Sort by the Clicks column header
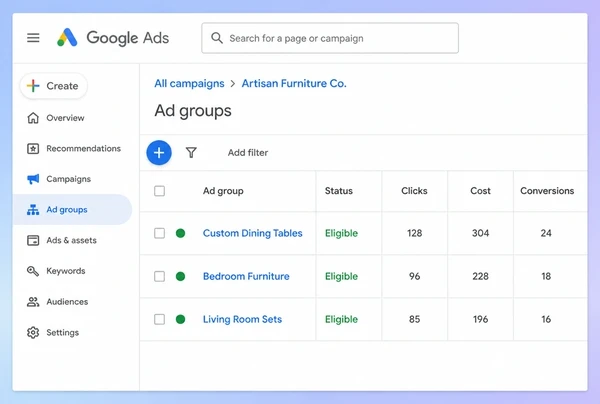The width and height of the screenshot is (600, 404). [x=414, y=191]
